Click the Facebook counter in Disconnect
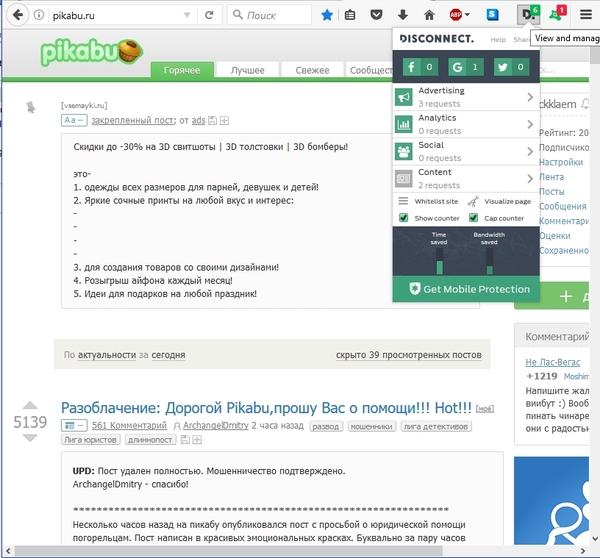This screenshot has height=558, width=600. click(419, 67)
